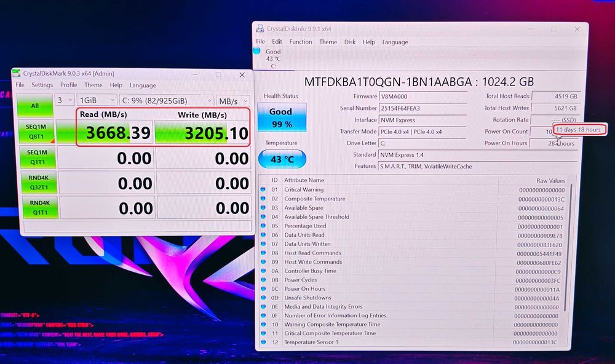Click the CrystalDiskMark title bar icon
This screenshot has width=615, height=364.
[17, 73]
